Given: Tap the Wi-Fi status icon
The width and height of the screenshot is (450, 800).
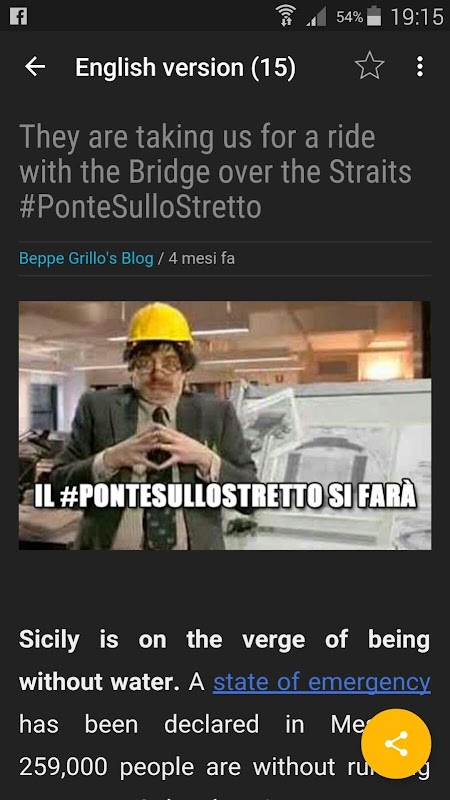Looking at the screenshot, I should coord(286,15).
